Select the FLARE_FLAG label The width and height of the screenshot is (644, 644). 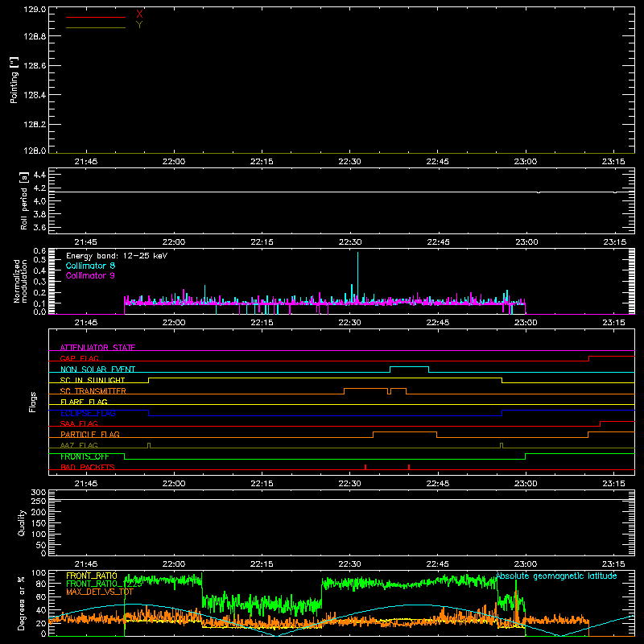tap(84, 402)
